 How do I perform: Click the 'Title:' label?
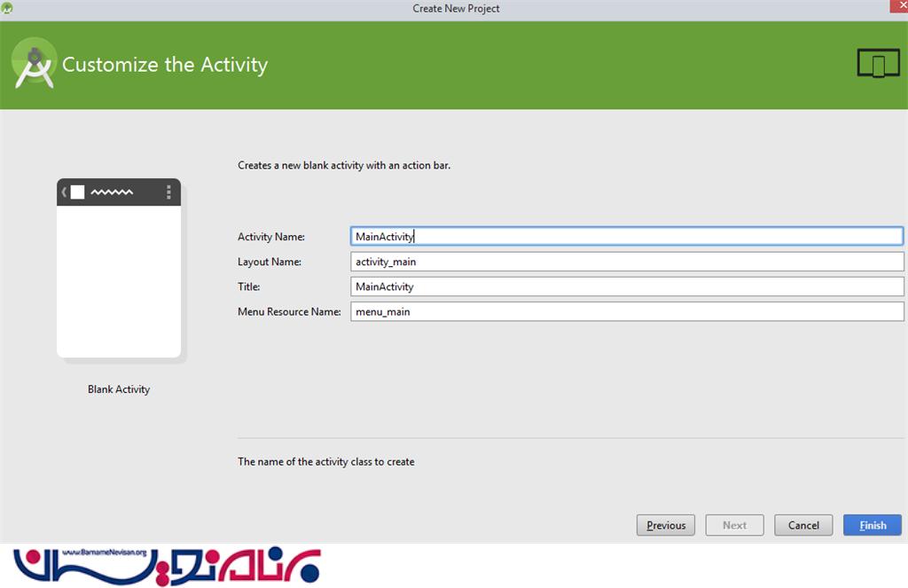248,286
